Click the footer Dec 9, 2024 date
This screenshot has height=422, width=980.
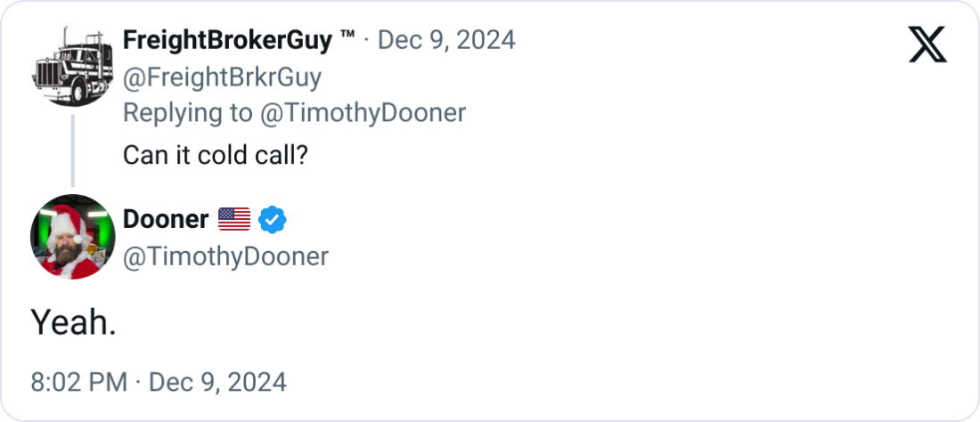[x=217, y=383]
